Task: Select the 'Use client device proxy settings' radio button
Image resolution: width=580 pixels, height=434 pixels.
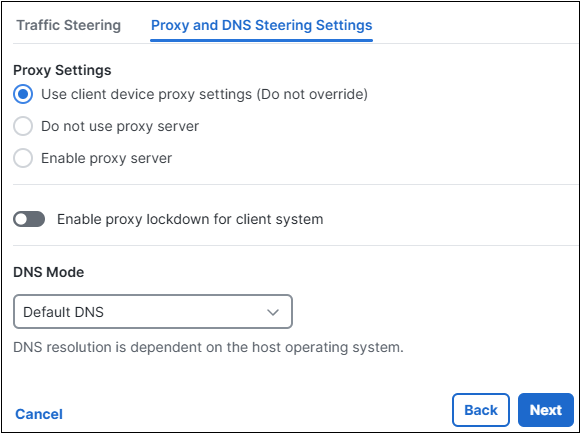Action: 23,94
